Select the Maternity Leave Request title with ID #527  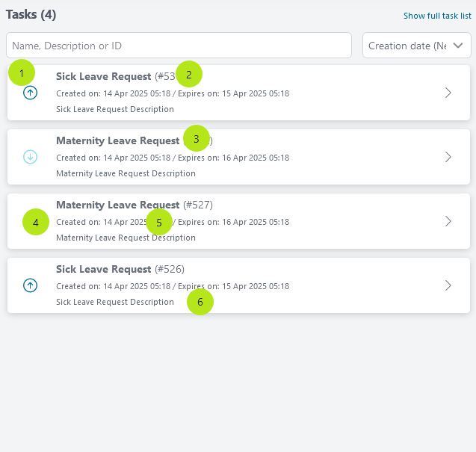pos(135,205)
